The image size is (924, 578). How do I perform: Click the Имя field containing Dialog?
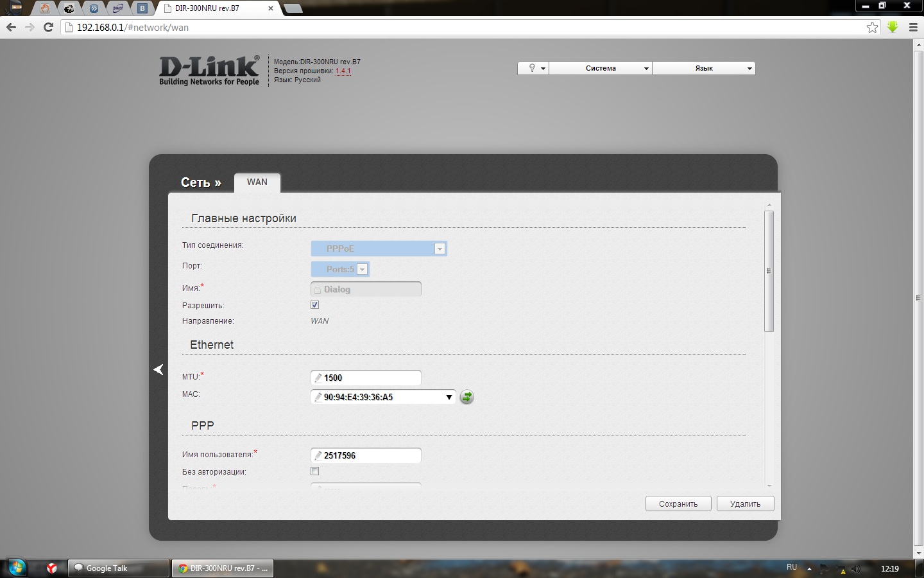point(366,289)
